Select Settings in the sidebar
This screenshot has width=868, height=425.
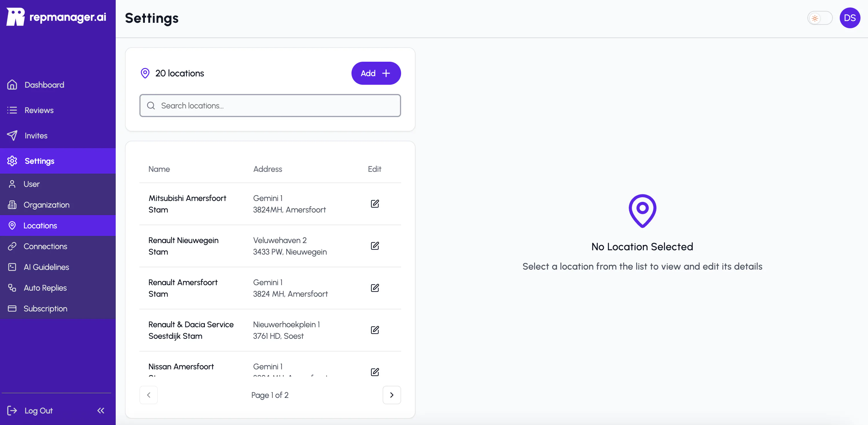[58, 161]
